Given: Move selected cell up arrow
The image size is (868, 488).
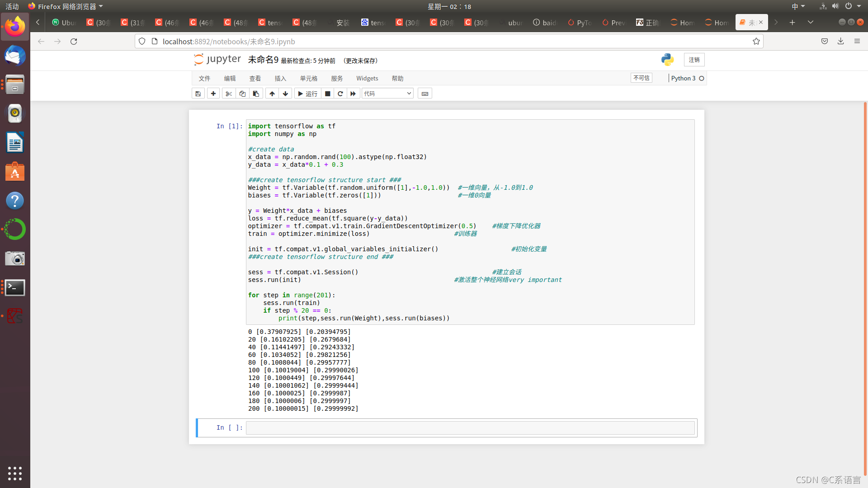Looking at the screenshot, I should (272, 94).
